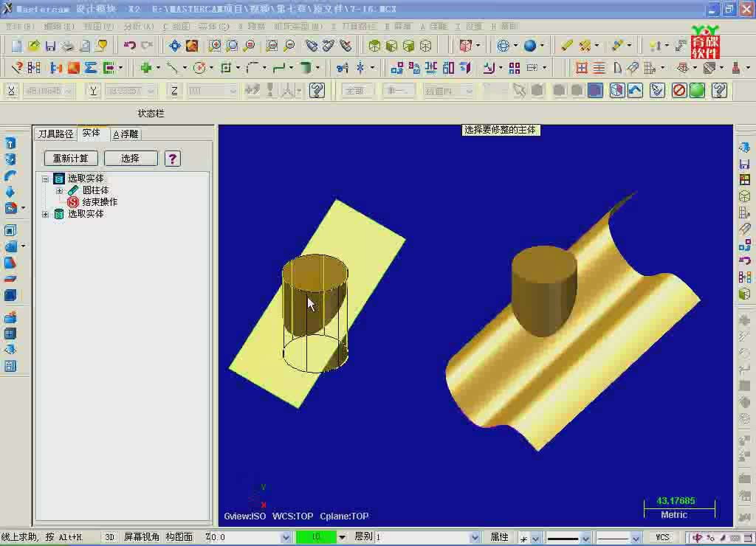The image size is (756, 546).
Task: Open the line style dropdown
Action: [585, 538]
